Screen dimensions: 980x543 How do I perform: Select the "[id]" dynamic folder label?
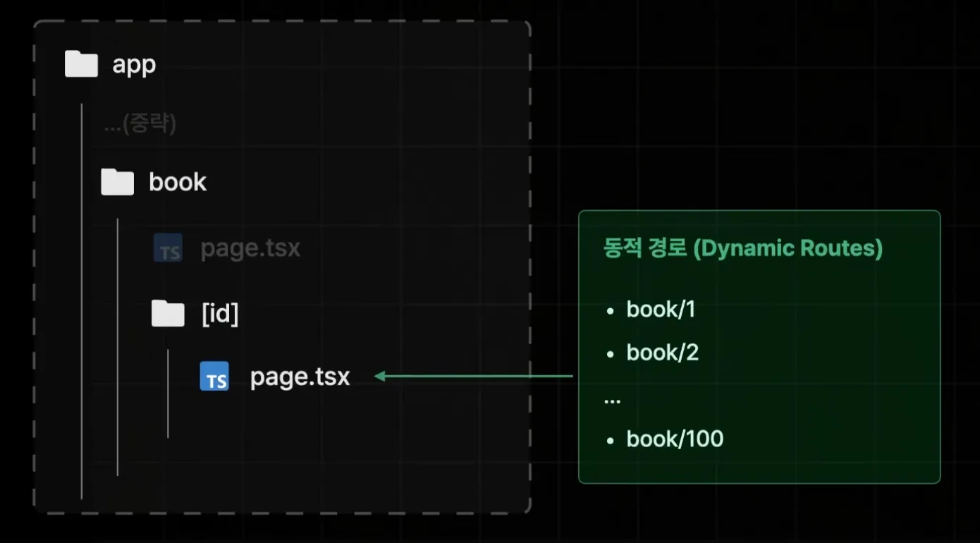[220, 314]
